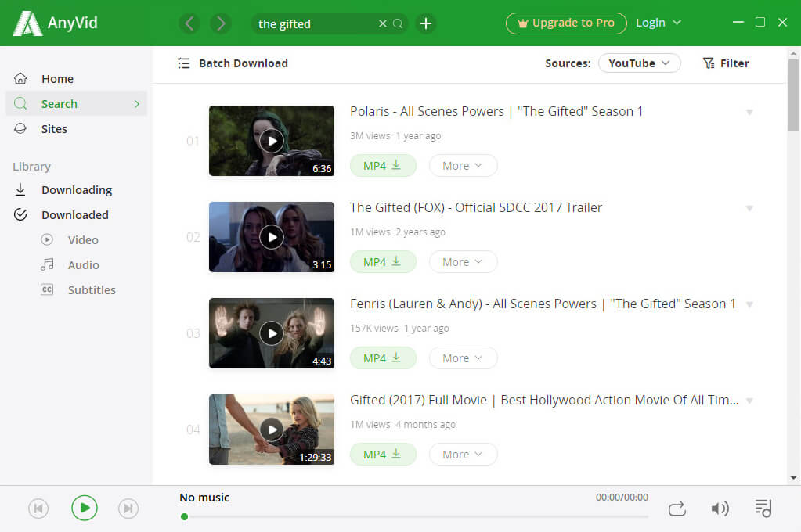Screen dimensions: 801x532
Task: Play the Gifted (2017) Full Movie thumbnail
Action: tap(272, 430)
